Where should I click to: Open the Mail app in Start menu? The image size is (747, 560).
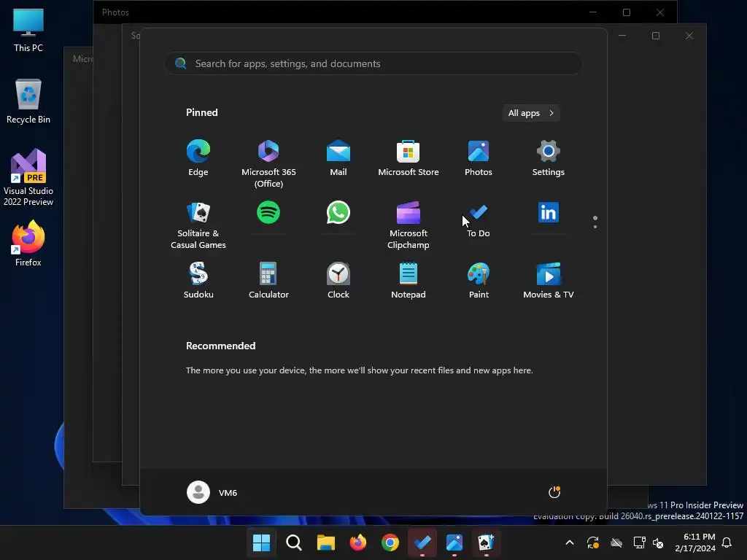click(338, 158)
